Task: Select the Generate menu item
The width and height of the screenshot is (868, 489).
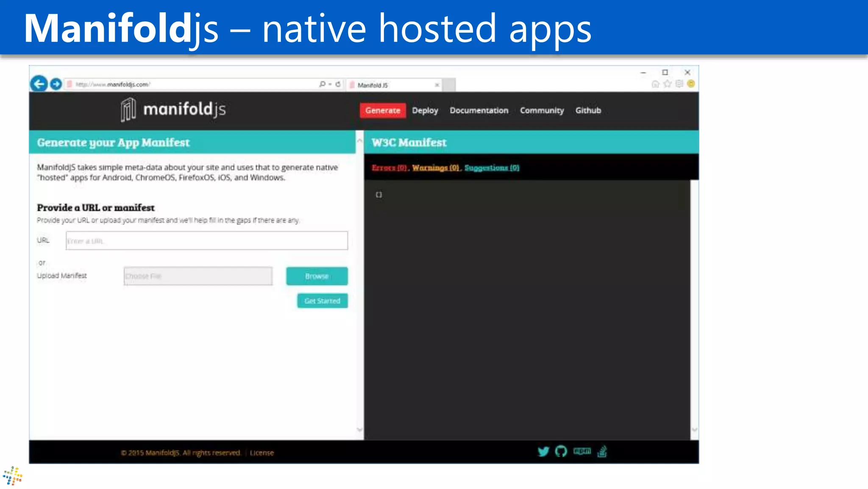Action: [x=383, y=110]
